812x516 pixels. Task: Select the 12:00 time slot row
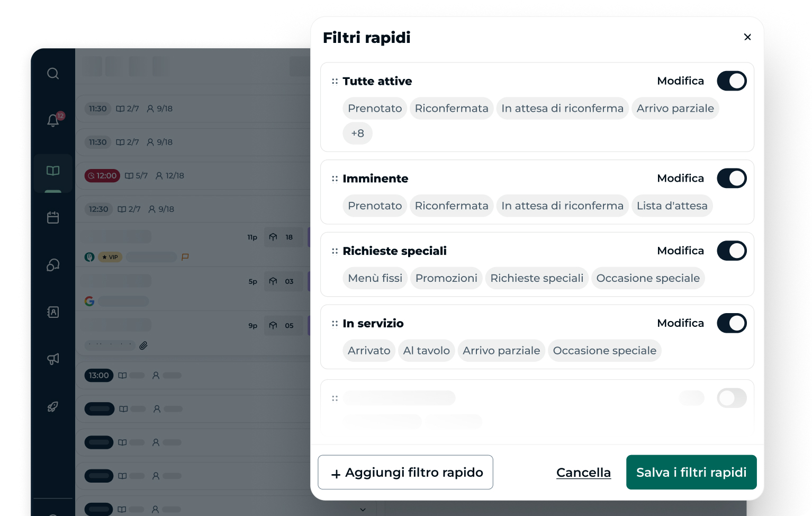pyautogui.click(x=191, y=176)
